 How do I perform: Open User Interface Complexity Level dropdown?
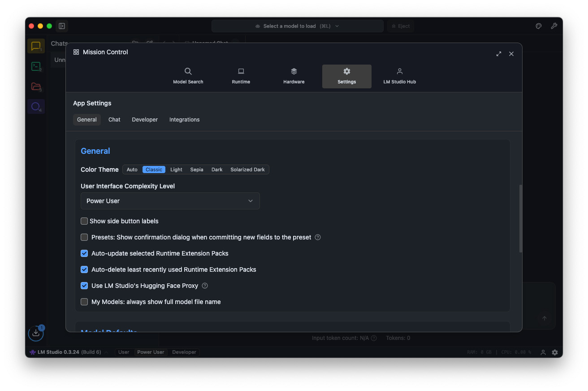pos(170,201)
